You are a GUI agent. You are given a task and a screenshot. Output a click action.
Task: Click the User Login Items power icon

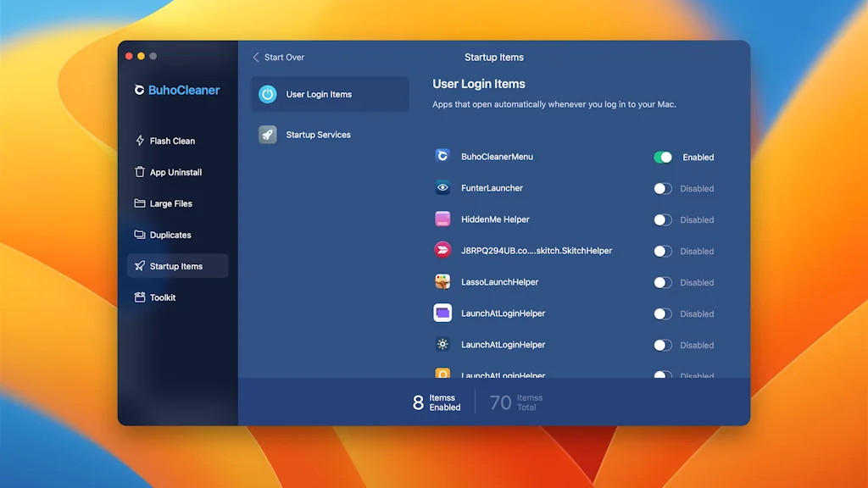tap(268, 95)
